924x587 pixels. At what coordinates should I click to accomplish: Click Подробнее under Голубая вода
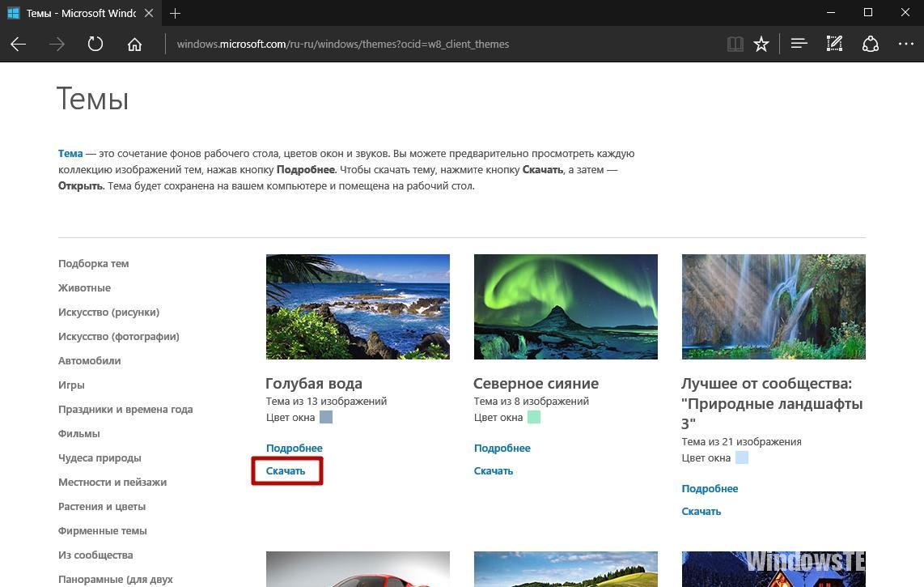pos(294,449)
